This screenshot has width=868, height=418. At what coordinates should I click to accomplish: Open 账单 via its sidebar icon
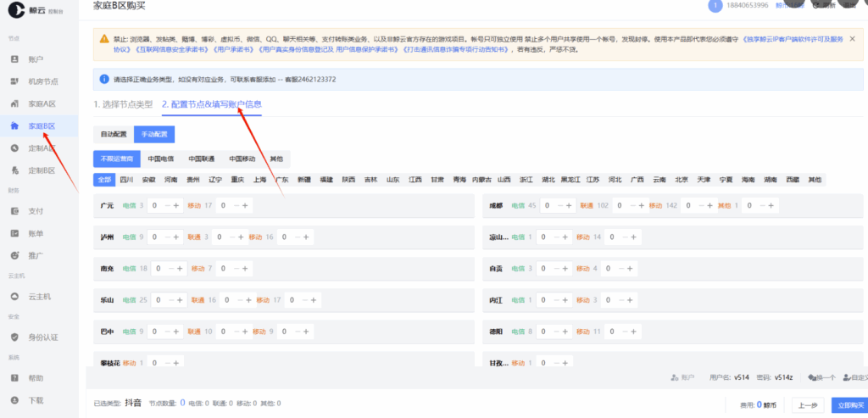click(15, 234)
